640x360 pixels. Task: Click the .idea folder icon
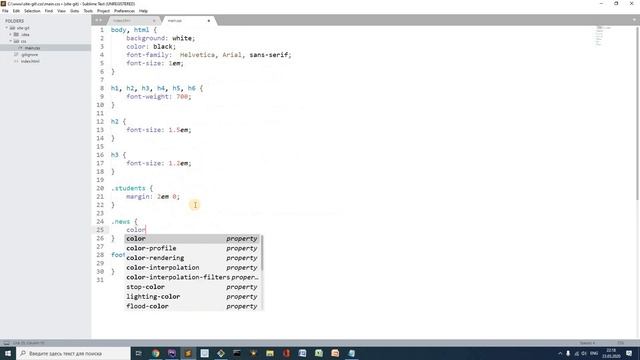tap(16, 34)
